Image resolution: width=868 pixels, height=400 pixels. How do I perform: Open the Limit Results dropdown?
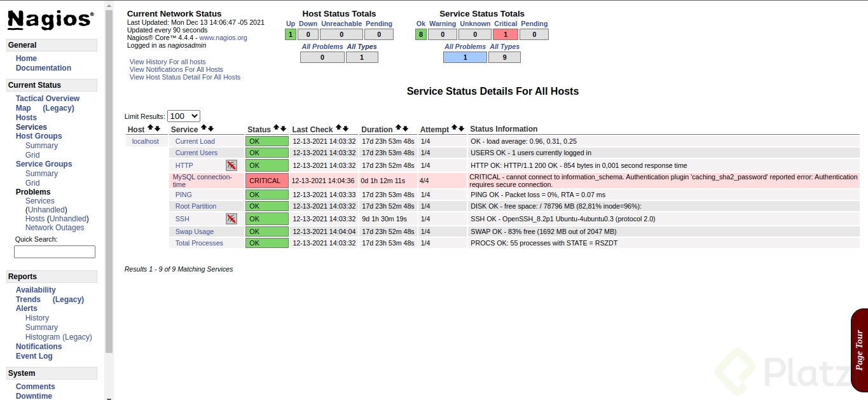tap(184, 116)
